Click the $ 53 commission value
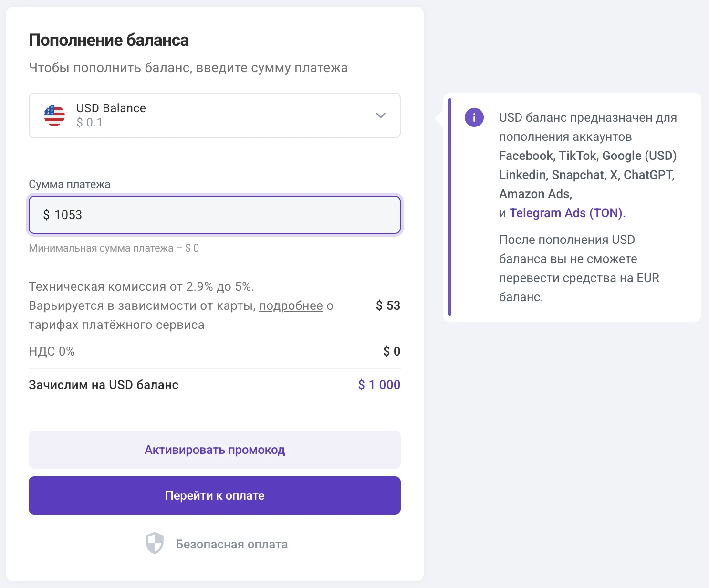Screen dimensions: 709x588 click(388, 305)
